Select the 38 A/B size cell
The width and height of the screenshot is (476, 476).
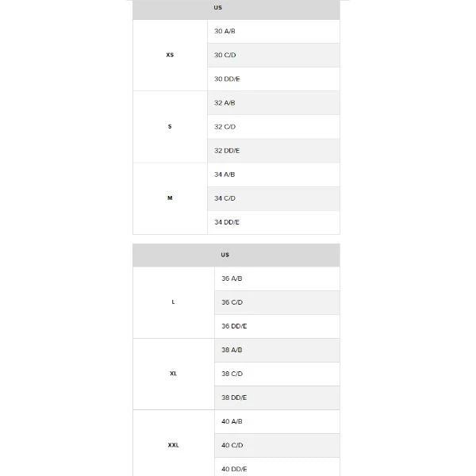pyautogui.click(x=232, y=350)
